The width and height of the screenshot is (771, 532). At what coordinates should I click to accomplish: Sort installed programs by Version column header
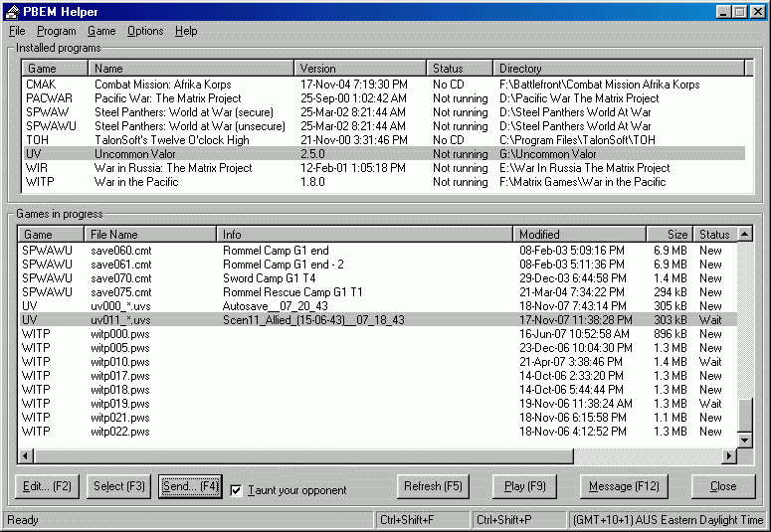coord(360,69)
